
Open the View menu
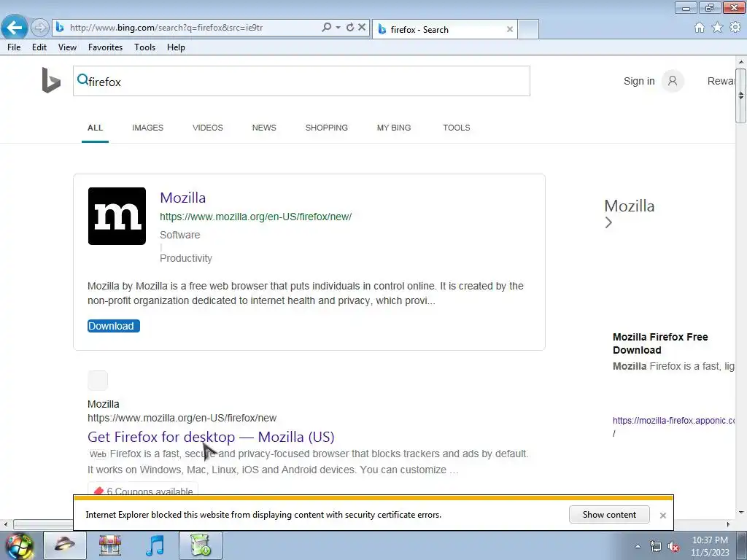67,47
